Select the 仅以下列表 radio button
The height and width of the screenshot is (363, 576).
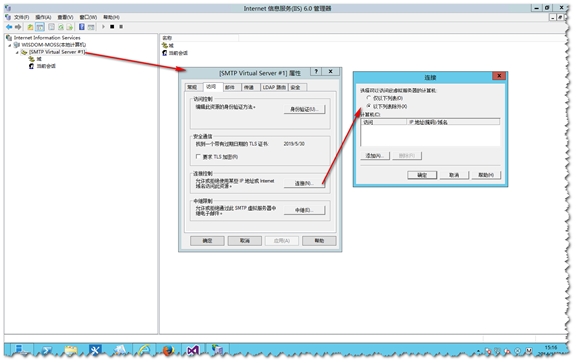[x=369, y=98]
